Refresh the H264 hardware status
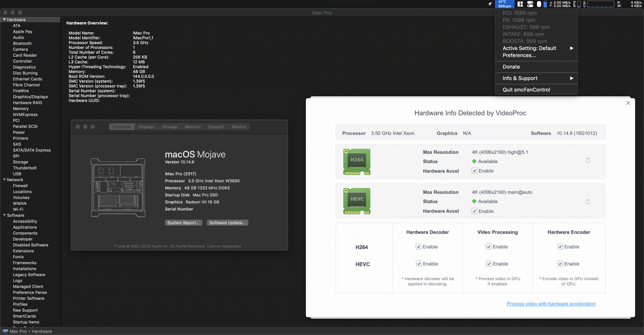This screenshot has width=644, height=335. (588, 160)
